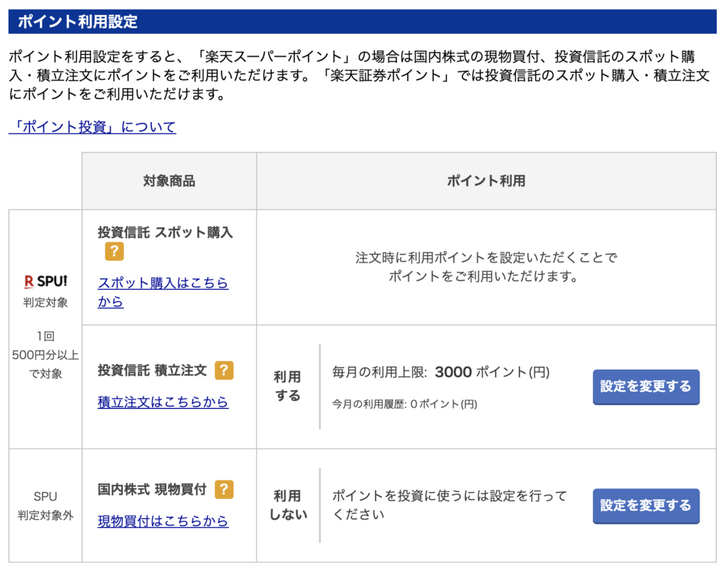The height and width of the screenshot is (573, 728).
Task: Open the 積立注文はこちらから link
Action: [x=163, y=402]
